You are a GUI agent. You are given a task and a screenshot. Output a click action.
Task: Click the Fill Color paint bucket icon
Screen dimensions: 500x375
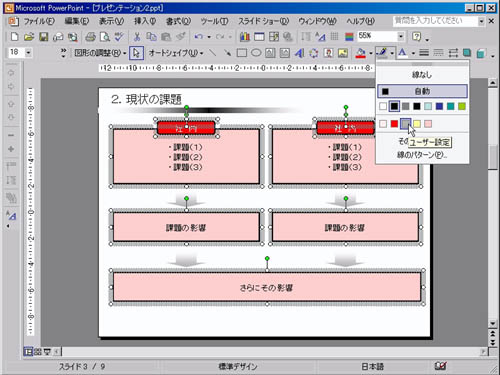(360, 53)
